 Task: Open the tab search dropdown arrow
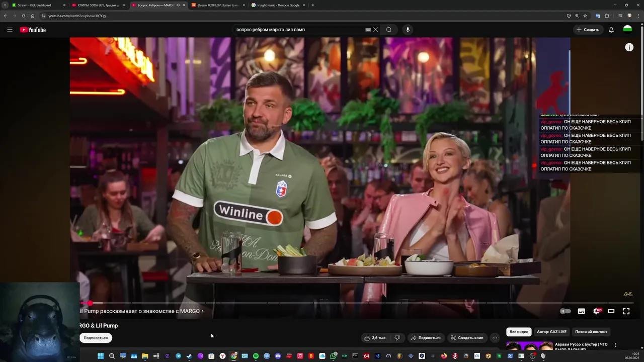[x=5, y=5]
